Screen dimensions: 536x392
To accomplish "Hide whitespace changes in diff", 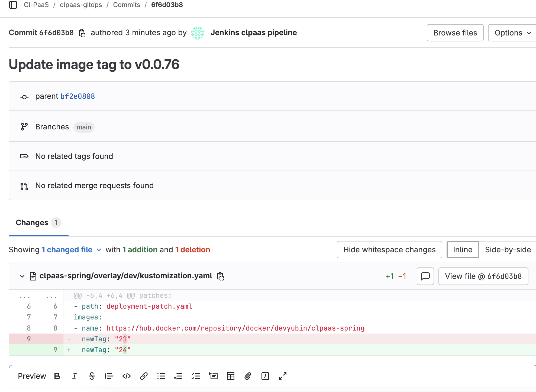I will pyautogui.click(x=389, y=250).
